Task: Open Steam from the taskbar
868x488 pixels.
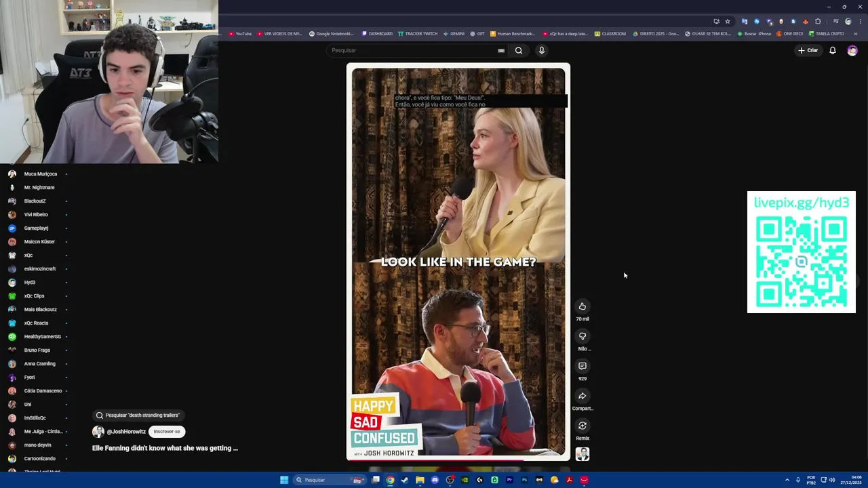Action: (x=405, y=480)
